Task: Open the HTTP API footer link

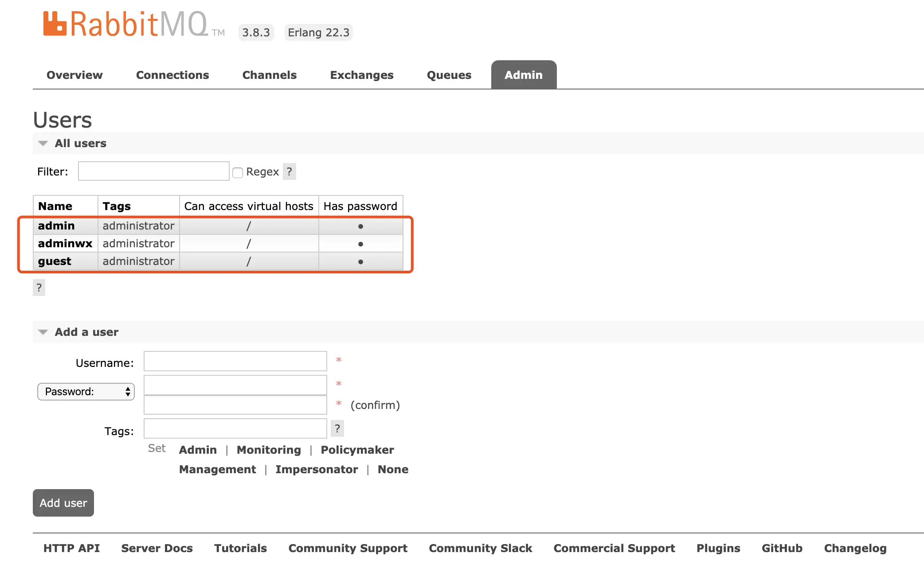Action: click(x=71, y=549)
